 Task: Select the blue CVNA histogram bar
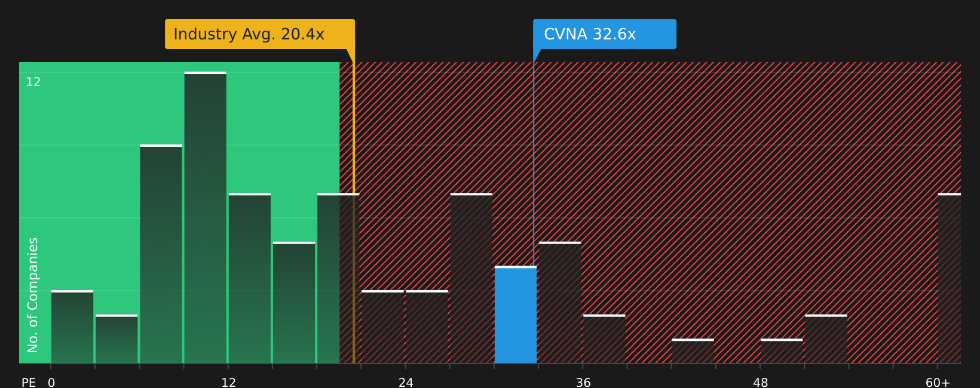tap(516, 315)
